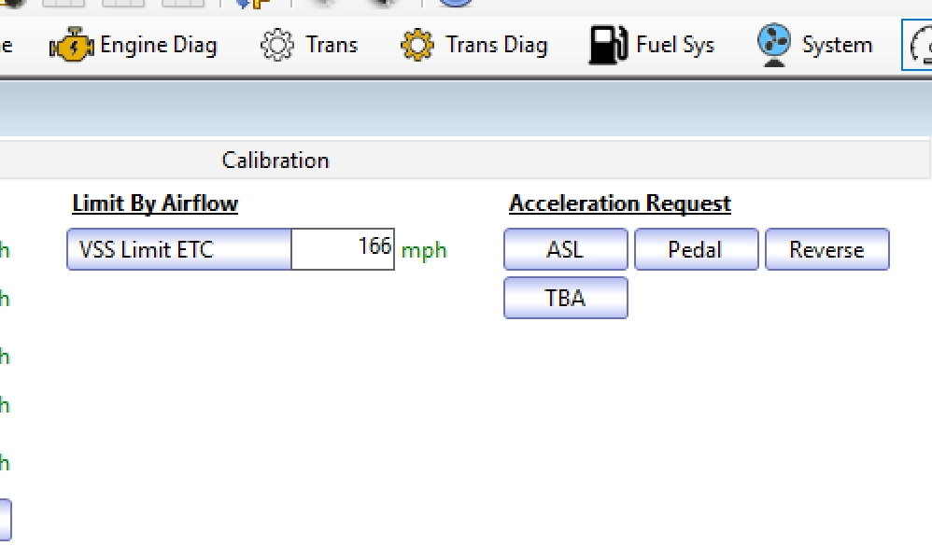Click the fuel pump icon
This screenshot has width=932, height=560.
(608, 45)
